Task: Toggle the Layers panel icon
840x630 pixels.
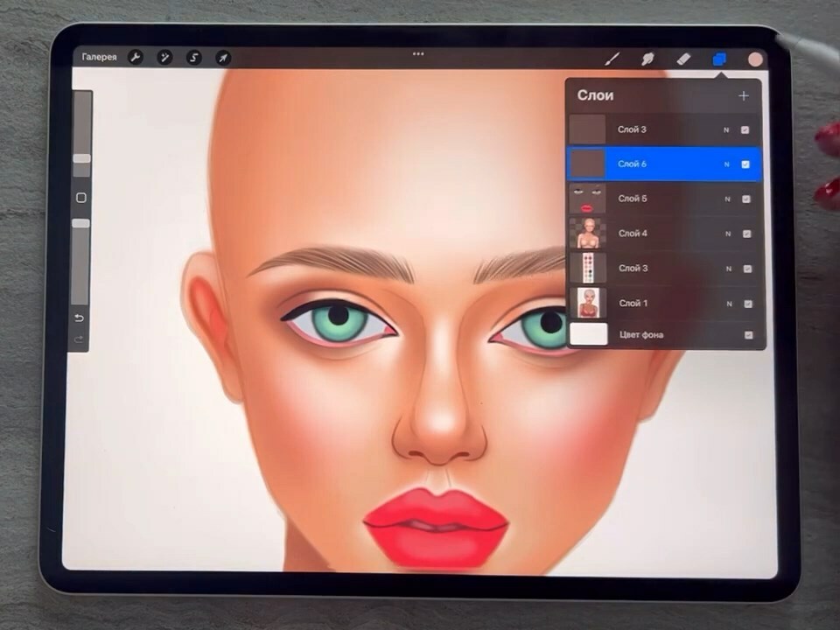Action: pos(719,59)
